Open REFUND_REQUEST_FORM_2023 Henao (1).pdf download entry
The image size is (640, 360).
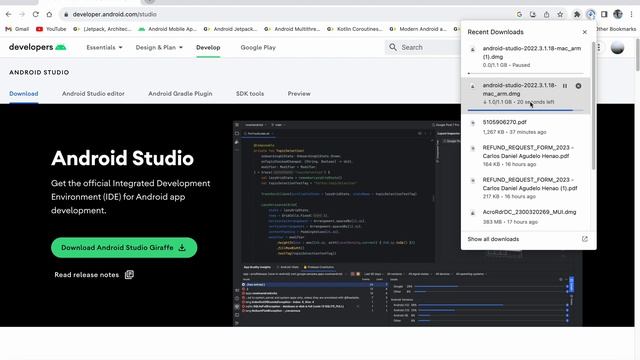pyautogui.click(x=526, y=188)
